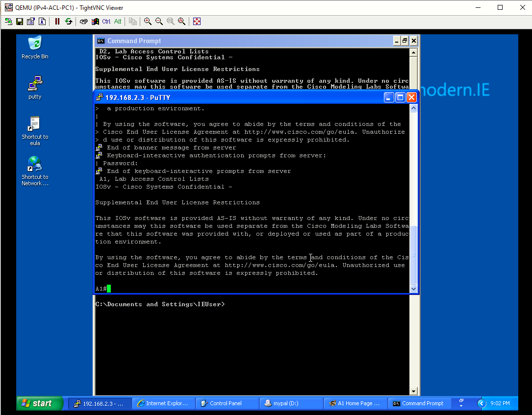Screen dimensions: 532x415
Task: Select the Shortcut to eula desktop icon
Action: pyautogui.click(x=35, y=131)
